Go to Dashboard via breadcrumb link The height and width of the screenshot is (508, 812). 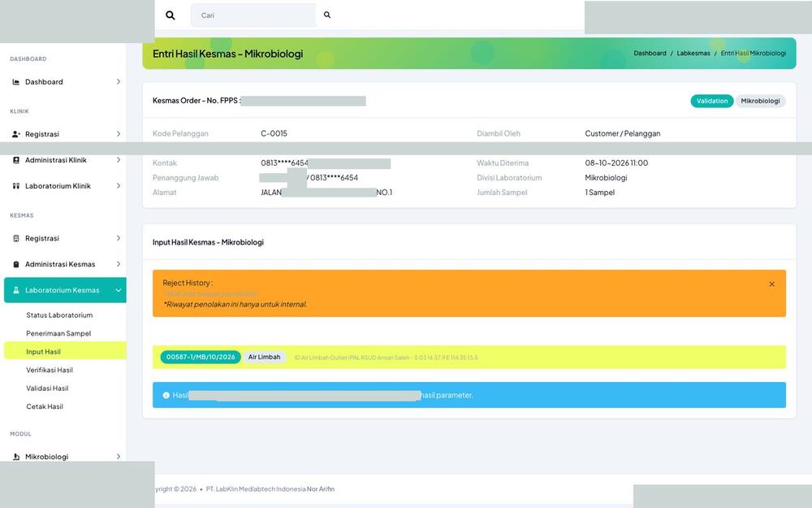tap(650, 54)
